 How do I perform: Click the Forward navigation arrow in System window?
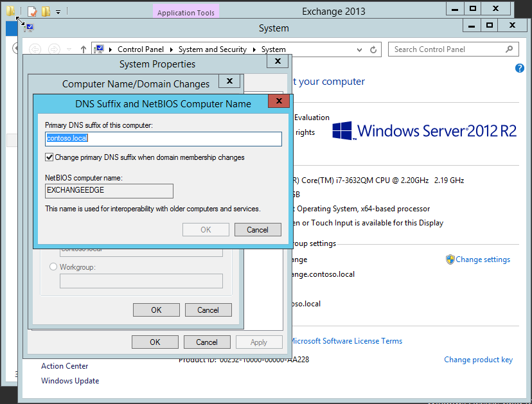(x=53, y=49)
